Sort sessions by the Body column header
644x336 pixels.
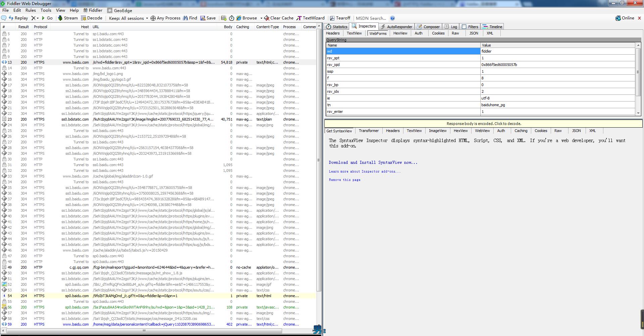[228, 27]
